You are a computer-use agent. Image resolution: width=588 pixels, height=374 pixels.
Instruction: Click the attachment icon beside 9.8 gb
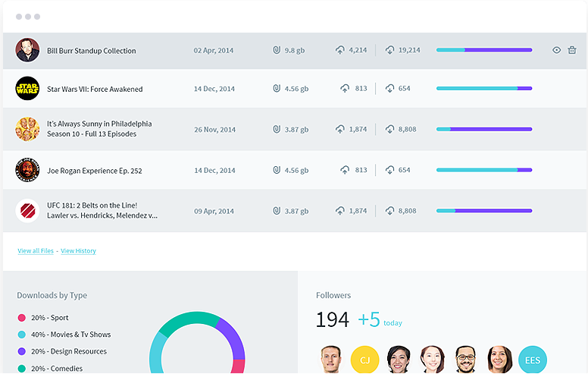[277, 51]
